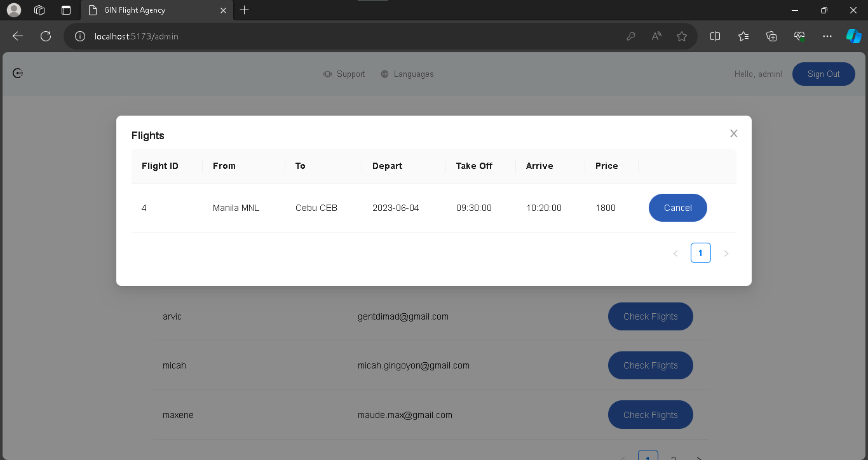Check flights for user micah
Viewport: 868px width, 460px height.
click(650, 365)
